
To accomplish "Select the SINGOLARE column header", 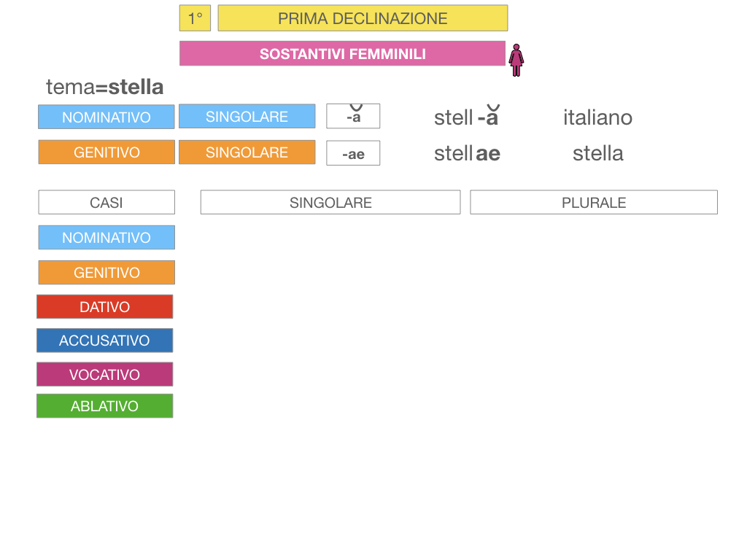I will pyautogui.click(x=330, y=203).
